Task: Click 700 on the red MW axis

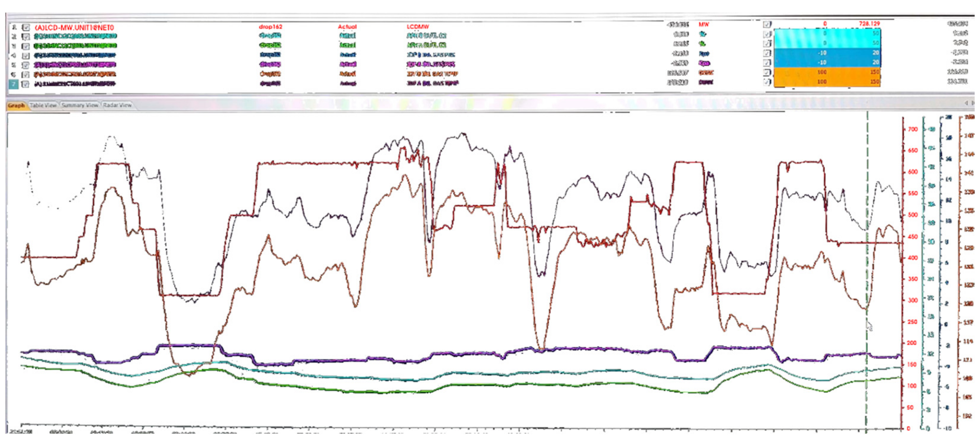Action: point(912,129)
